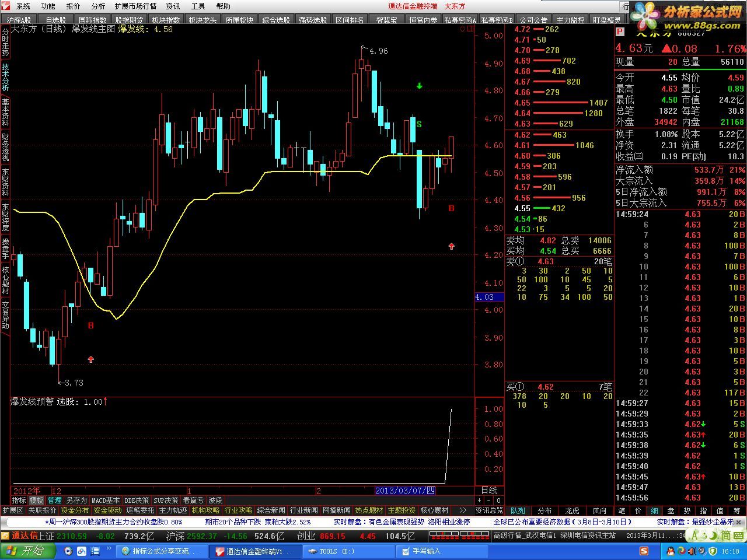The width and height of the screenshot is (747, 560).
Task: Apply the MACD基本 template
Action: pyautogui.click(x=106, y=501)
